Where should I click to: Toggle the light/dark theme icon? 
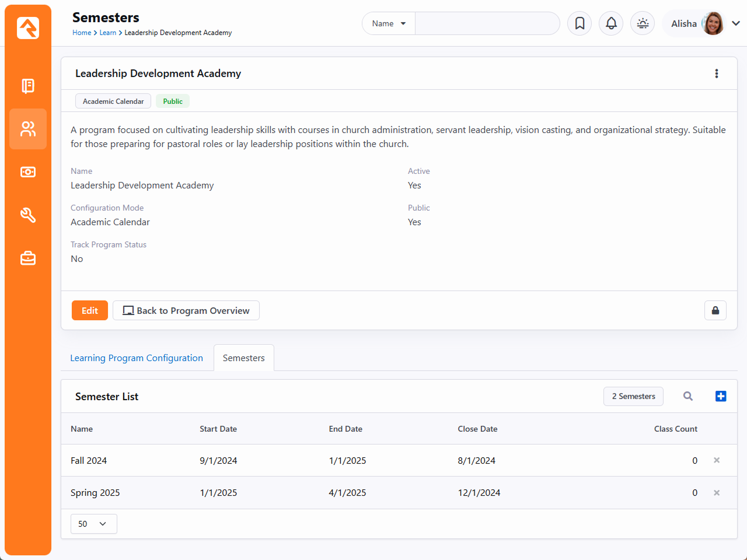click(643, 23)
